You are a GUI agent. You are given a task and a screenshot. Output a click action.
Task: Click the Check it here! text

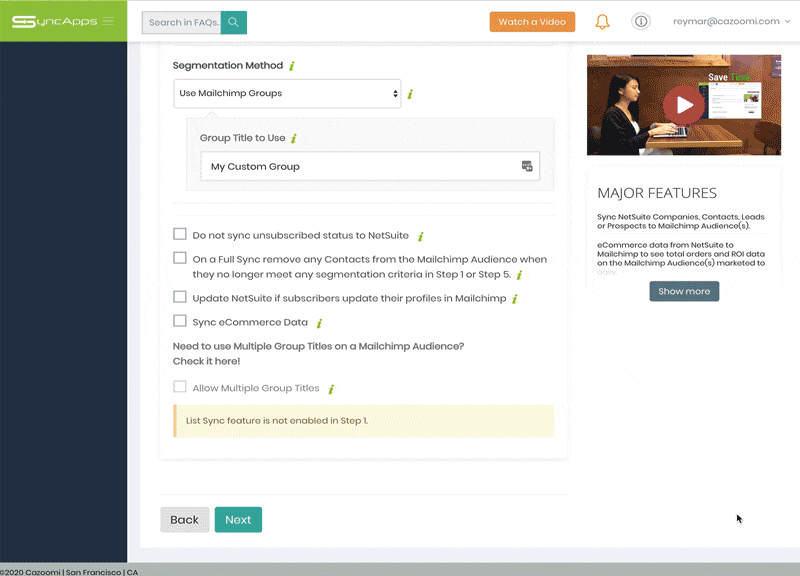(206, 361)
